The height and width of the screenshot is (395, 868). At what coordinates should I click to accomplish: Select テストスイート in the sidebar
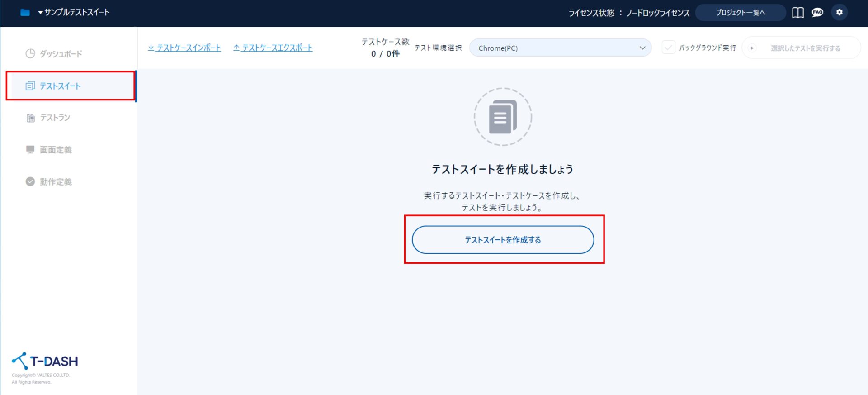point(60,86)
